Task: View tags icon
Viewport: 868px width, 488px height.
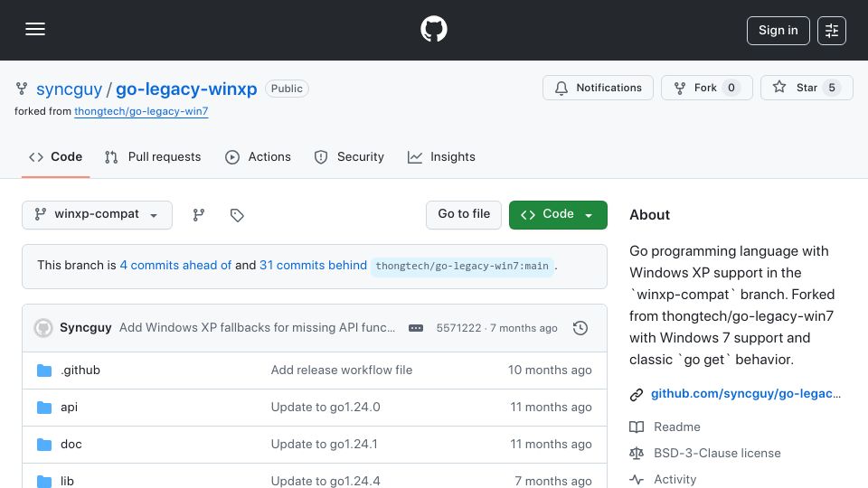Action: [x=237, y=215]
